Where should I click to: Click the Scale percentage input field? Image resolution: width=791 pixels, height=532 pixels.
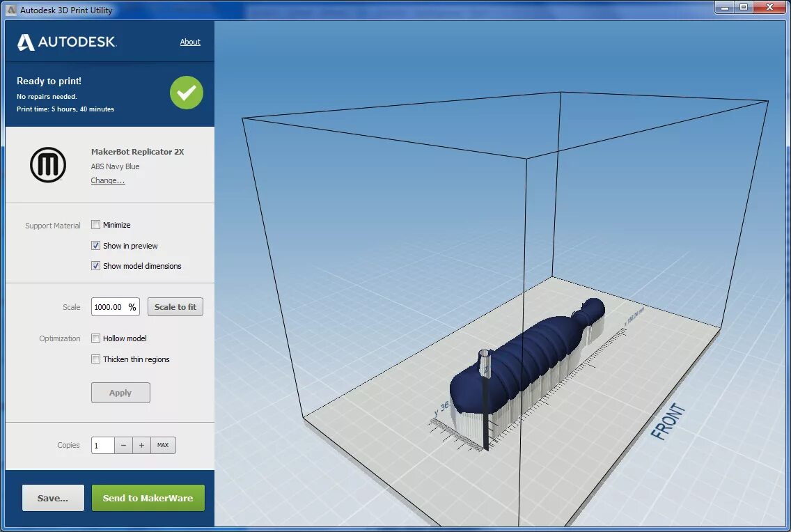click(116, 307)
